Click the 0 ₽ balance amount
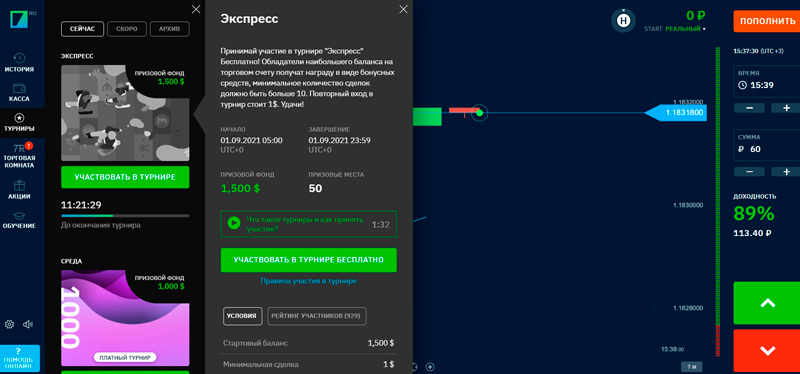Image resolution: width=800 pixels, height=374 pixels. click(x=695, y=16)
